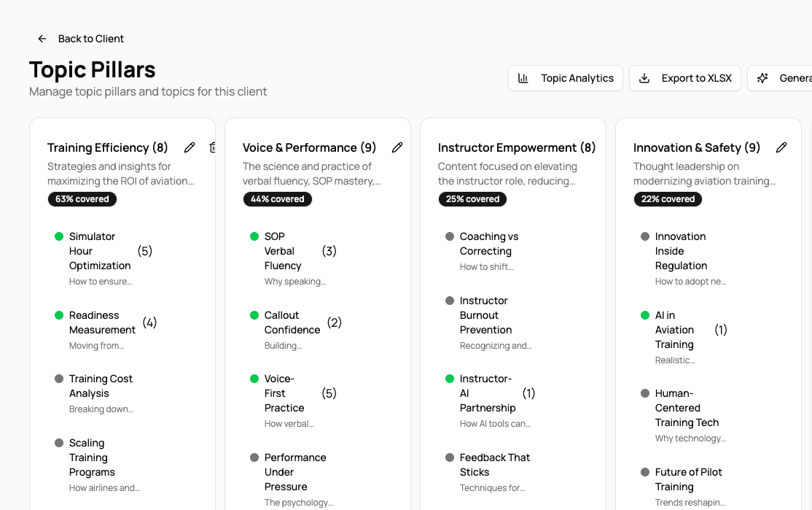Click green status dot of Instructor-AI Partnership
The height and width of the screenshot is (510, 812).
(x=450, y=379)
